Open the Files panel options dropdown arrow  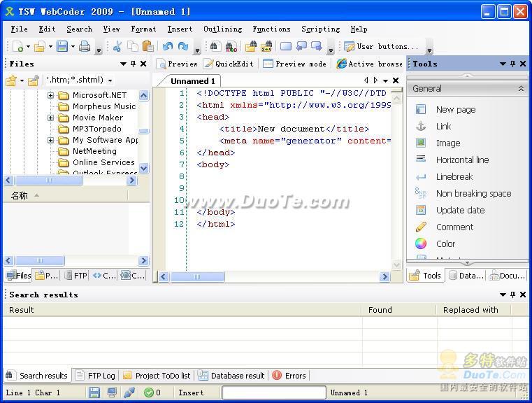pyautogui.click(x=124, y=64)
